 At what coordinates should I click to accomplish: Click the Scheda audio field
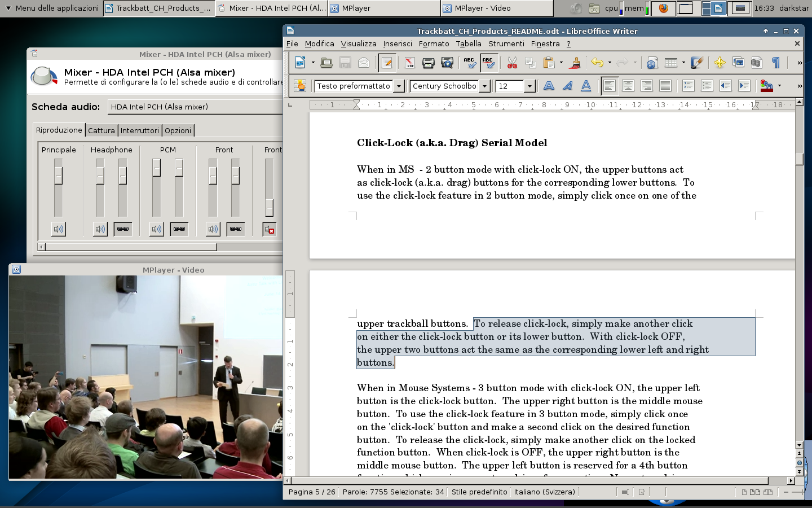click(195, 107)
